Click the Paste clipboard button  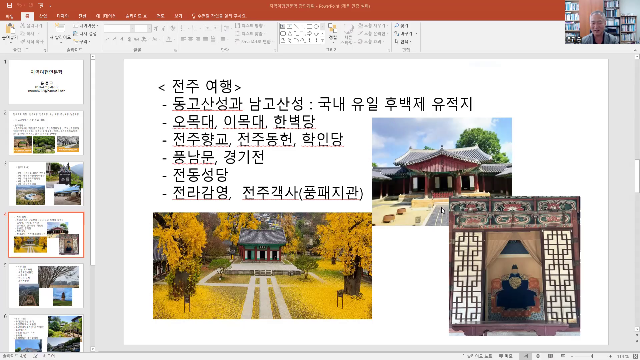click(x=9, y=33)
